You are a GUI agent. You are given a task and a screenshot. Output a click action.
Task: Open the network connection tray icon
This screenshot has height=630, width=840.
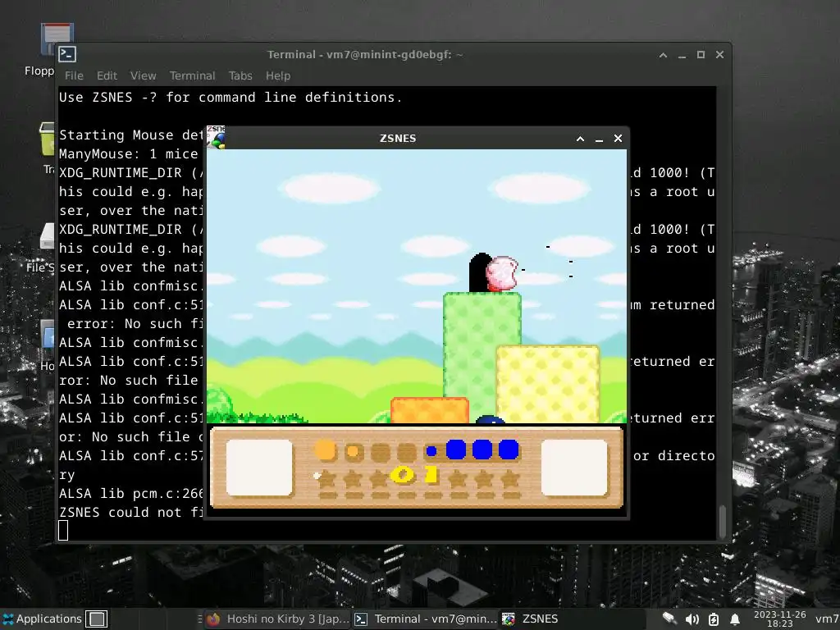tap(669, 619)
